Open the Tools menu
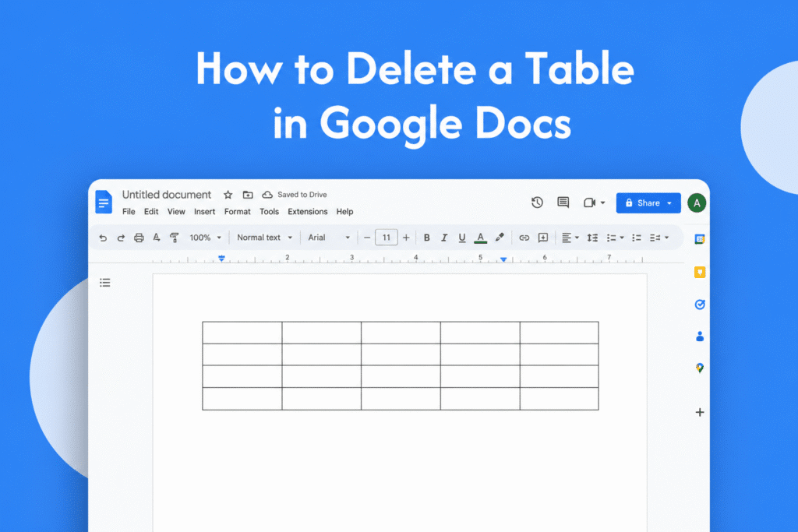The width and height of the screenshot is (798, 532). tap(269, 212)
